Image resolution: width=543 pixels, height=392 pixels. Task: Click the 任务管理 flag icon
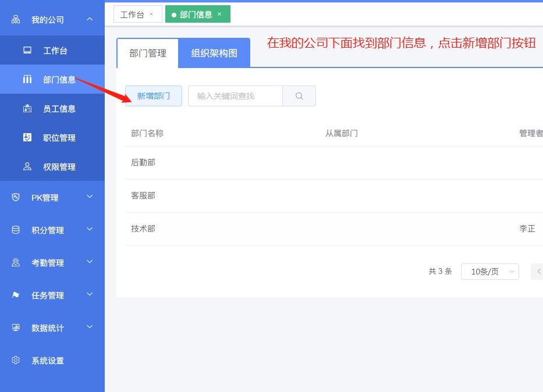[16, 295]
